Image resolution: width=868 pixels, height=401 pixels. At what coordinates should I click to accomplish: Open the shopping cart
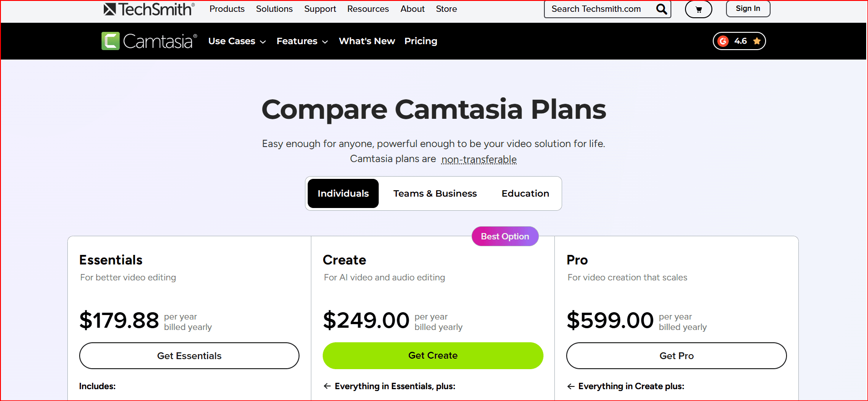click(x=698, y=9)
